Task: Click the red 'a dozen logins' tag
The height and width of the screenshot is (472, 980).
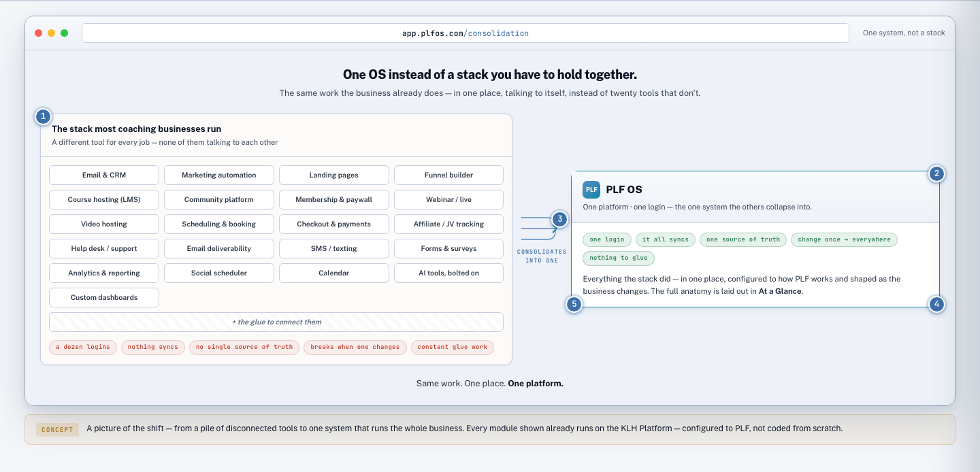Action: coord(83,347)
